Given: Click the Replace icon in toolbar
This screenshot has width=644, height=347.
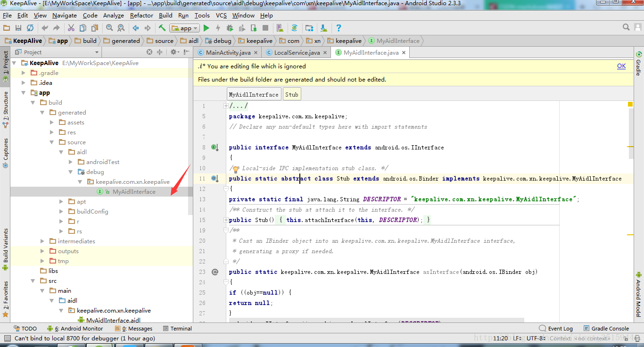Looking at the screenshot, I should click(121, 28).
